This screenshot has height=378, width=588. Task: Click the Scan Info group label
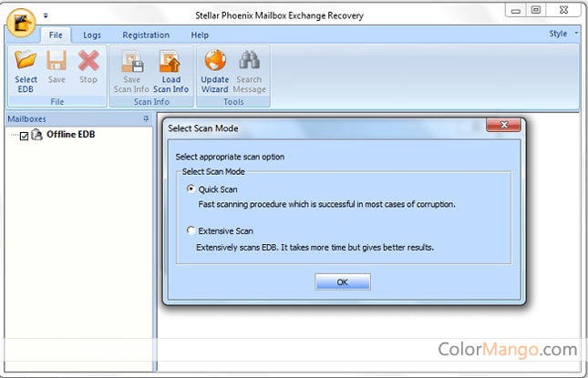pos(151,101)
